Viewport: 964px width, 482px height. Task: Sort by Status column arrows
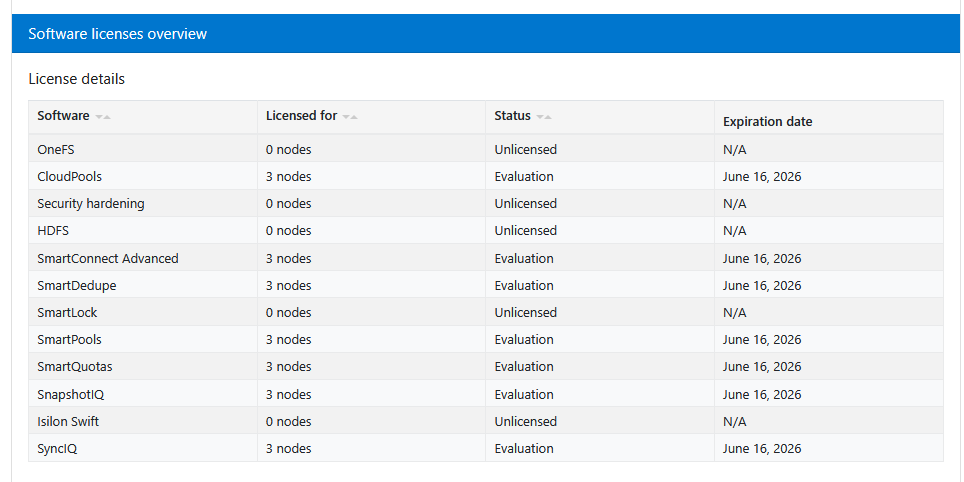543,117
